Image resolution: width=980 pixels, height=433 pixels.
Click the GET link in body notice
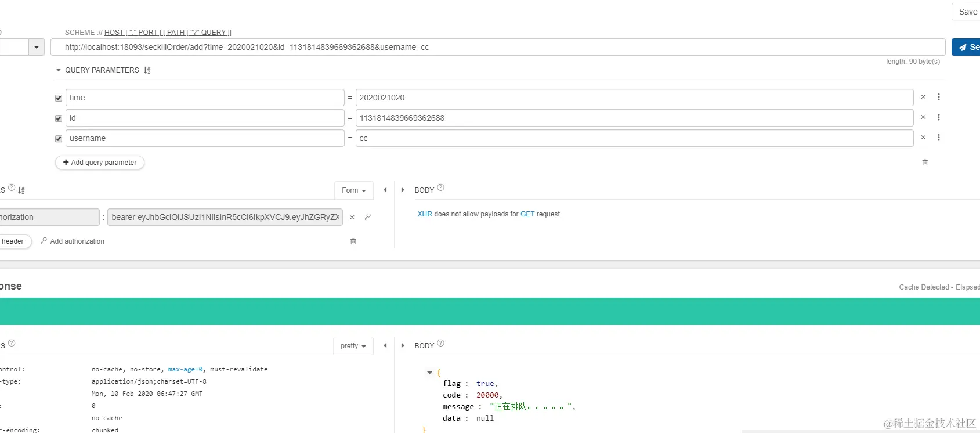(x=527, y=214)
